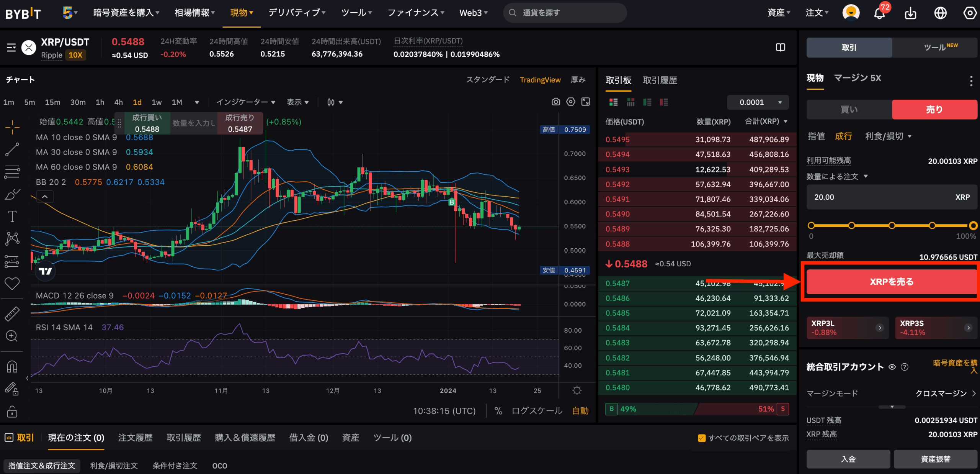980x474 pixels.
Task: Expand more timeframes dropdown arrow
Action: [197, 102]
